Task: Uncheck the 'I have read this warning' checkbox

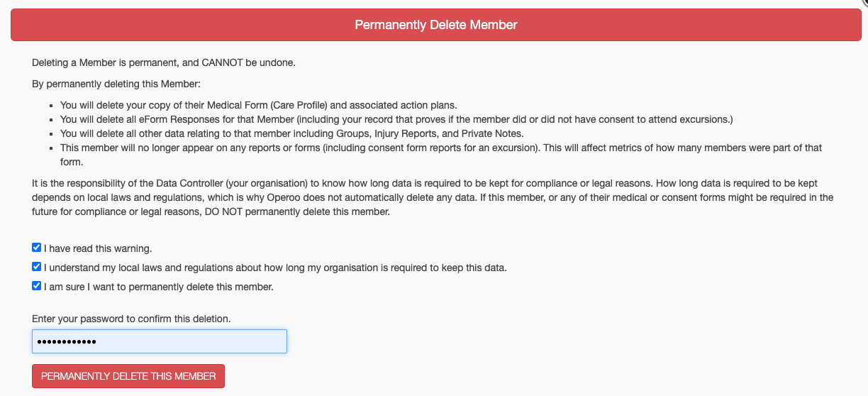Action: pyautogui.click(x=36, y=248)
